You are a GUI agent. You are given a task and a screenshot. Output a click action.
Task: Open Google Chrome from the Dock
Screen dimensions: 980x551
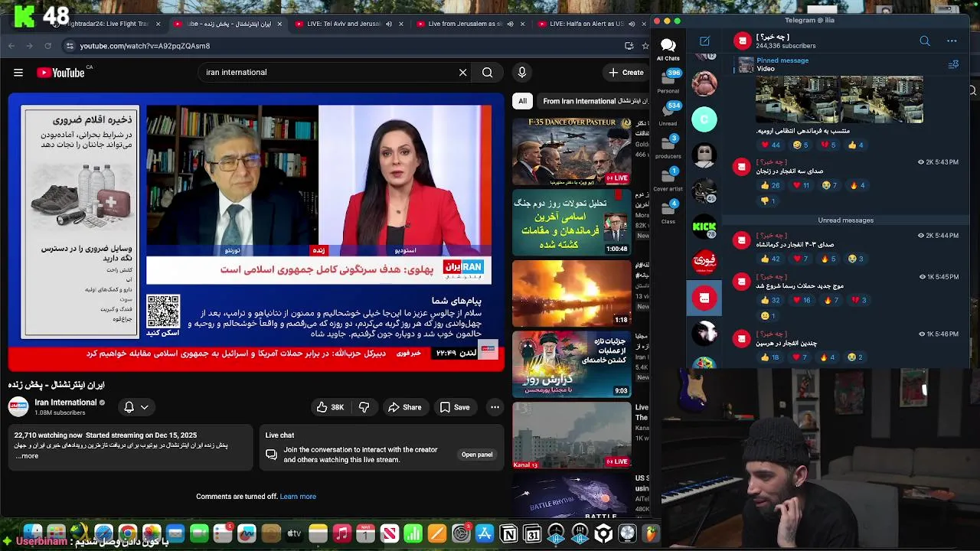tap(127, 533)
